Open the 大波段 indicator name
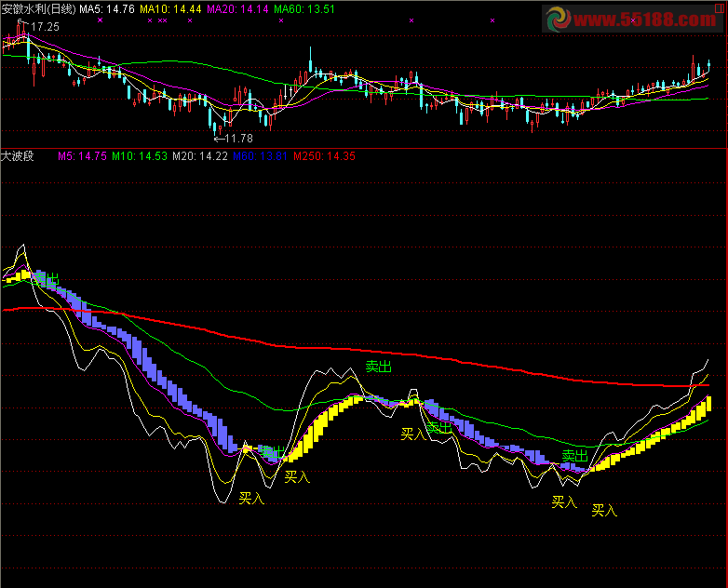The width and height of the screenshot is (728, 588). pos(19,156)
